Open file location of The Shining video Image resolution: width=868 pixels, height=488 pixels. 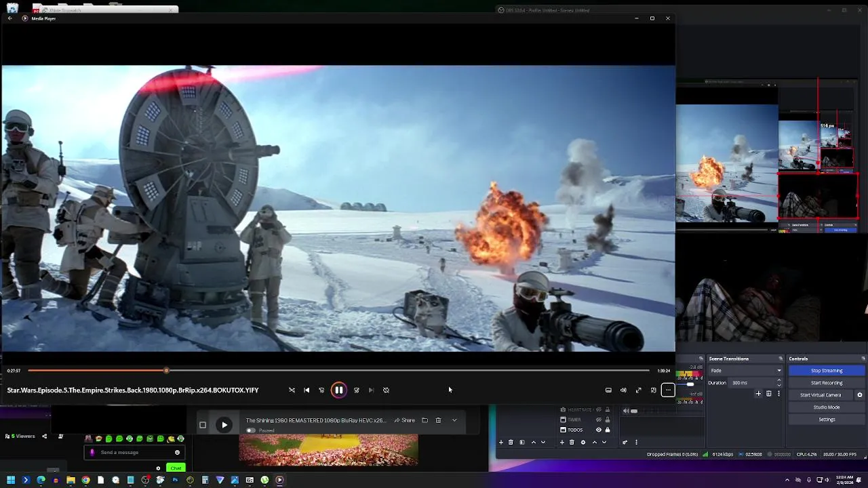coord(425,420)
